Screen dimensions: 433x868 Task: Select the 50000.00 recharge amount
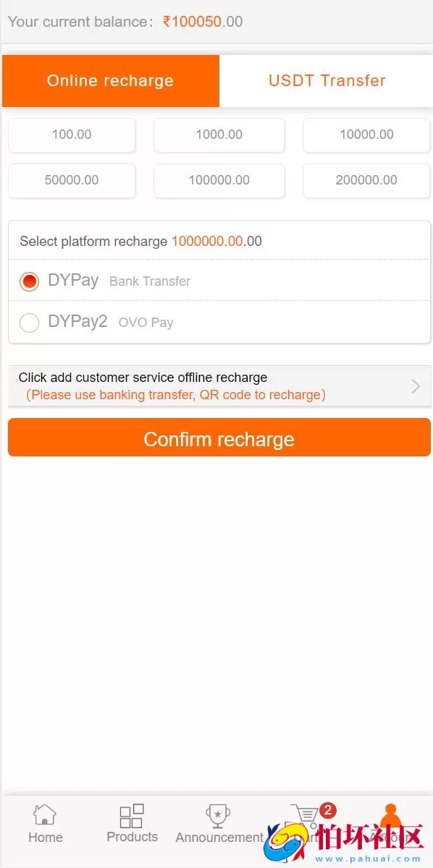pos(72,181)
